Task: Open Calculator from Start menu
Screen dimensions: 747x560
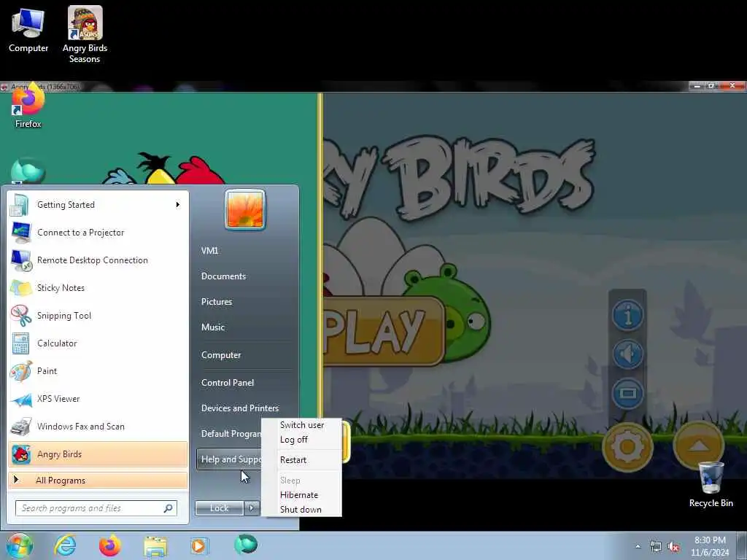Action: point(98,343)
